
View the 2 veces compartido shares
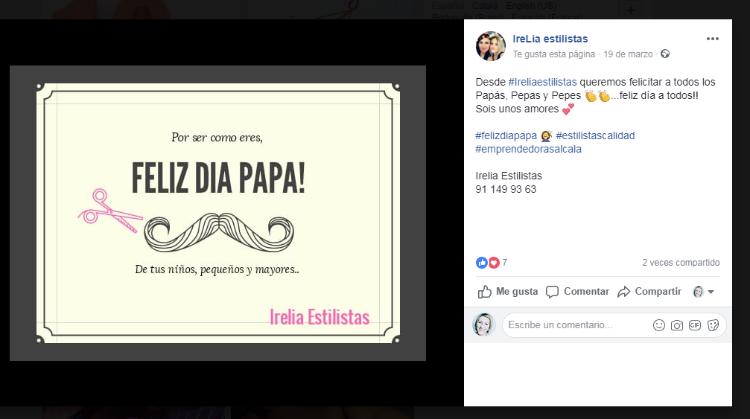681,263
